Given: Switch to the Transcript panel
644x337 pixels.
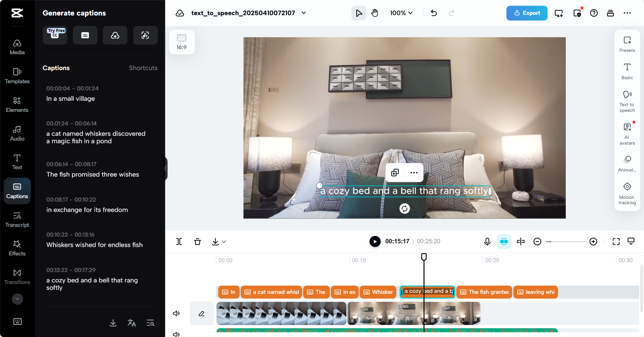Looking at the screenshot, I should (17, 219).
